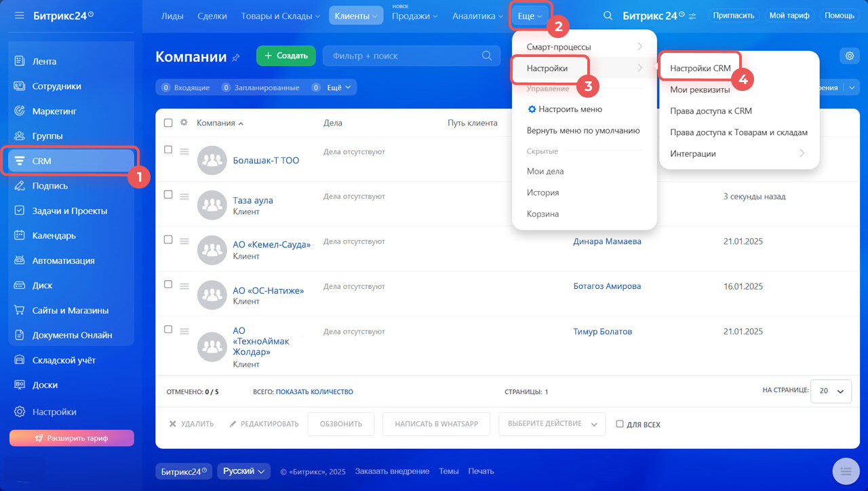868x491 pixels.
Task: Open row actions menu for Болашак-Т ТОО
Action: pos(184,151)
